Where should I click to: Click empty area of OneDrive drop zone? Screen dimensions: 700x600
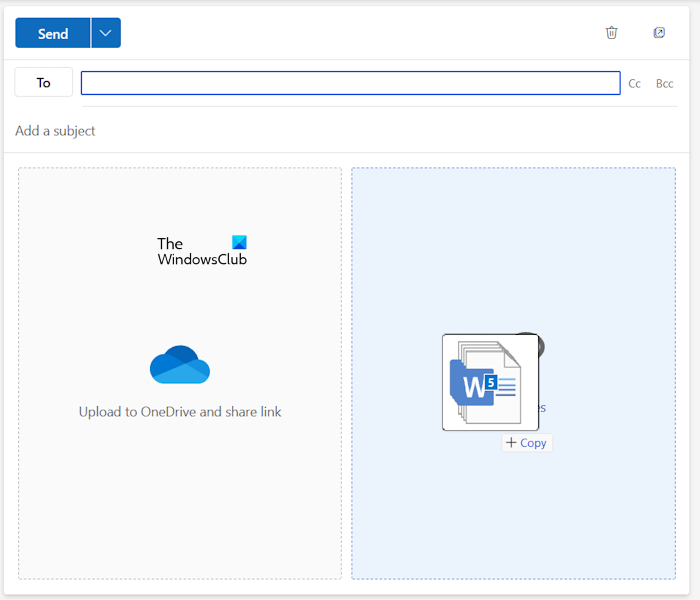(x=180, y=500)
